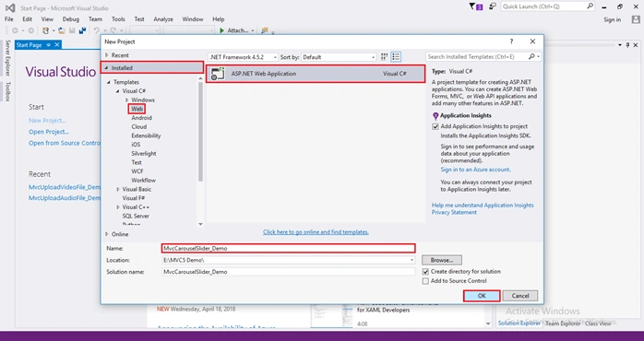Toggle Create directory for solution checkbox

tap(425, 272)
